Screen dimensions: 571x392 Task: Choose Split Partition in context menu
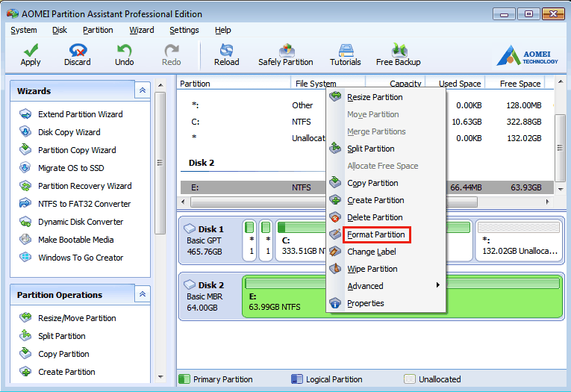coord(386,149)
